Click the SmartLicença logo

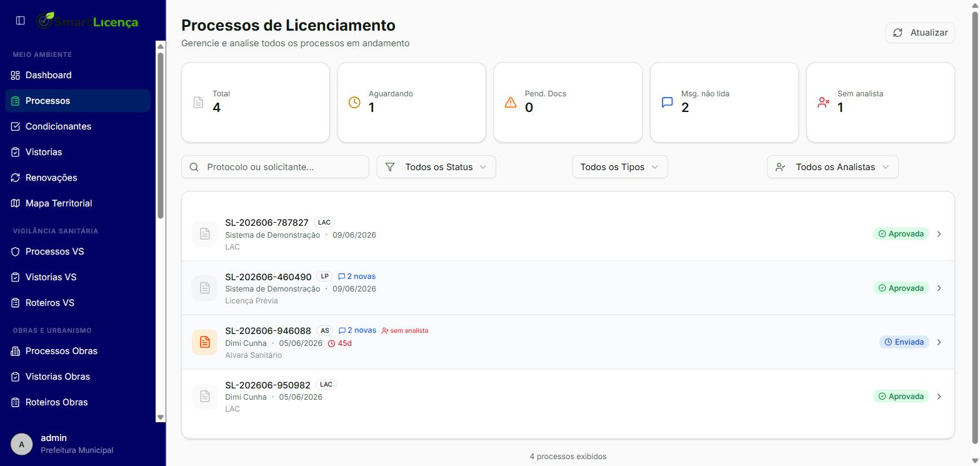click(87, 21)
